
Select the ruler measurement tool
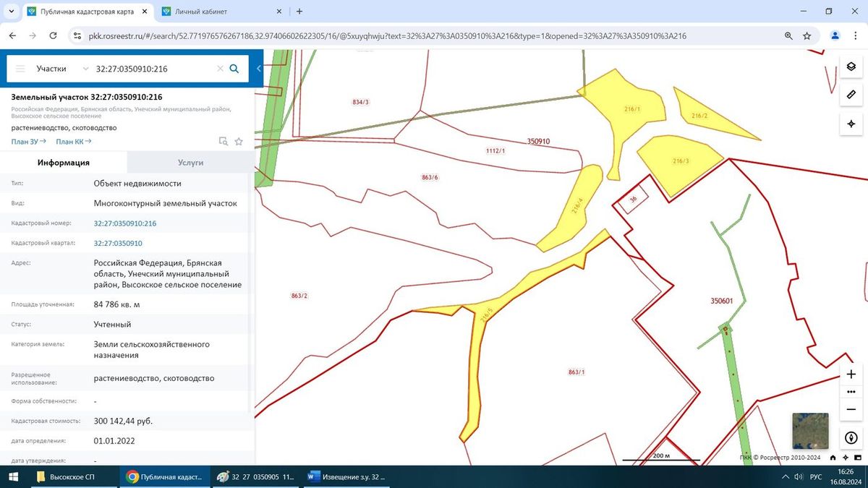851,95
